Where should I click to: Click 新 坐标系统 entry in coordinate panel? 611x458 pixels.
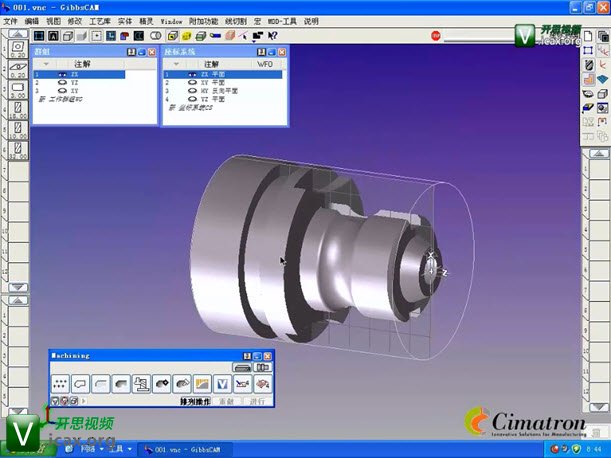pyautogui.click(x=191, y=108)
